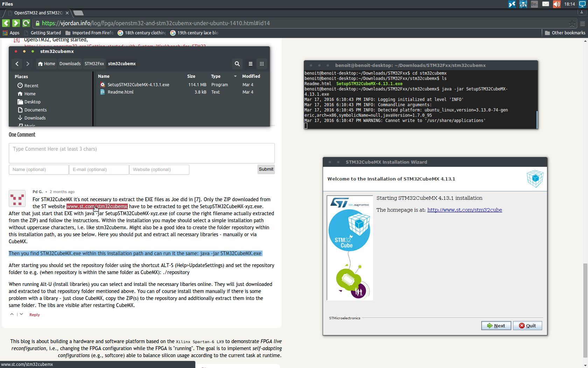This screenshot has height=368, width=588.
Task: Open the Apps grid in bookmarks bar
Action: coord(11,33)
